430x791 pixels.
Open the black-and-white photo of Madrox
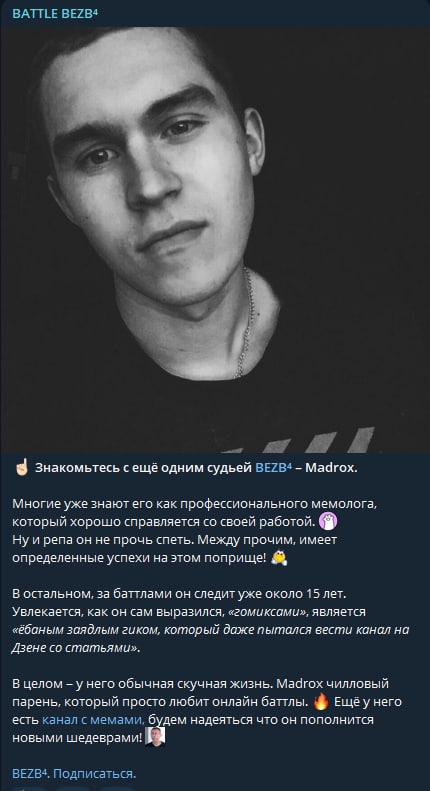(215, 240)
